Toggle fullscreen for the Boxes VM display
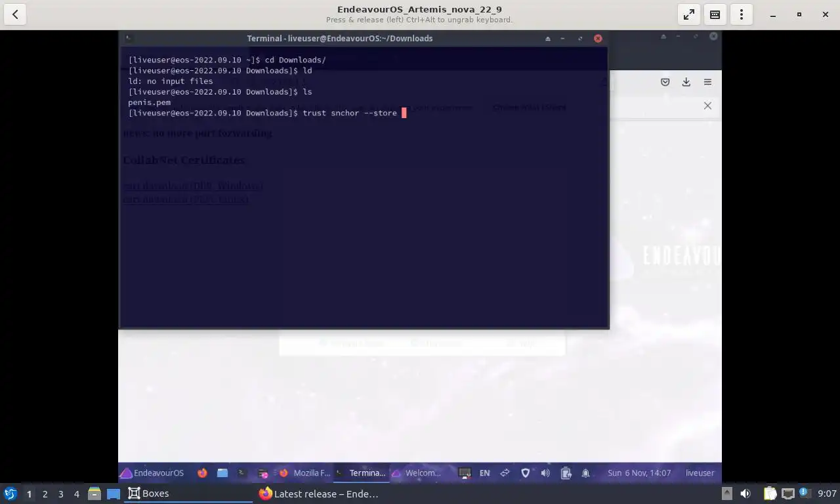This screenshot has width=840, height=504. click(x=689, y=14)
